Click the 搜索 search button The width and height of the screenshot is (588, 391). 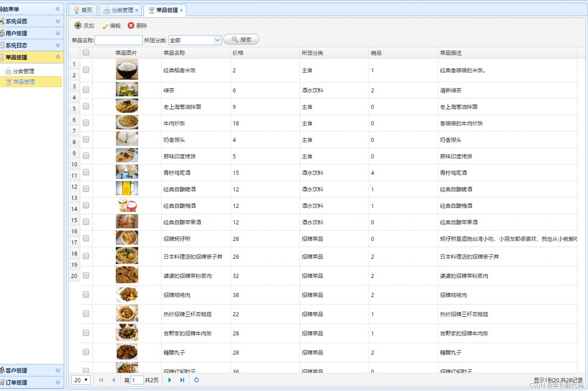241,40
